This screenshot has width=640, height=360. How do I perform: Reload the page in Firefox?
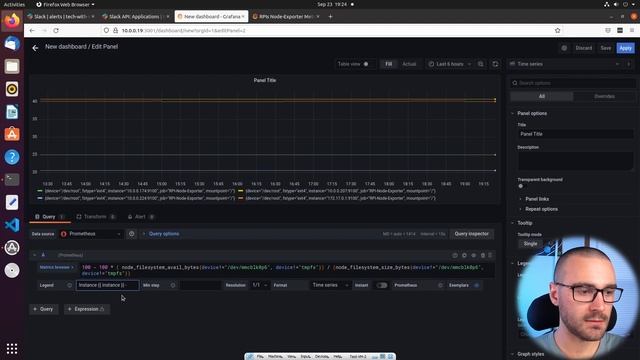coord(56,31)
